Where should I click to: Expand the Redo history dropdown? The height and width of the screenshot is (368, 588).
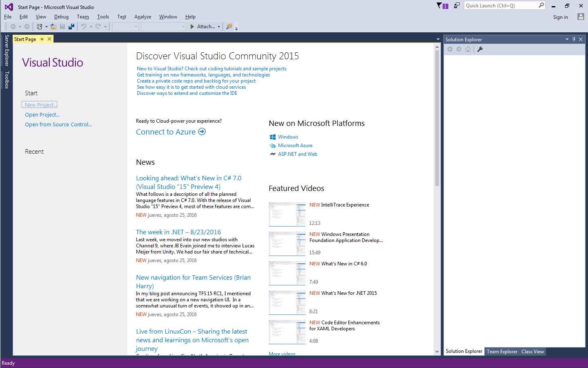point(105,27)
